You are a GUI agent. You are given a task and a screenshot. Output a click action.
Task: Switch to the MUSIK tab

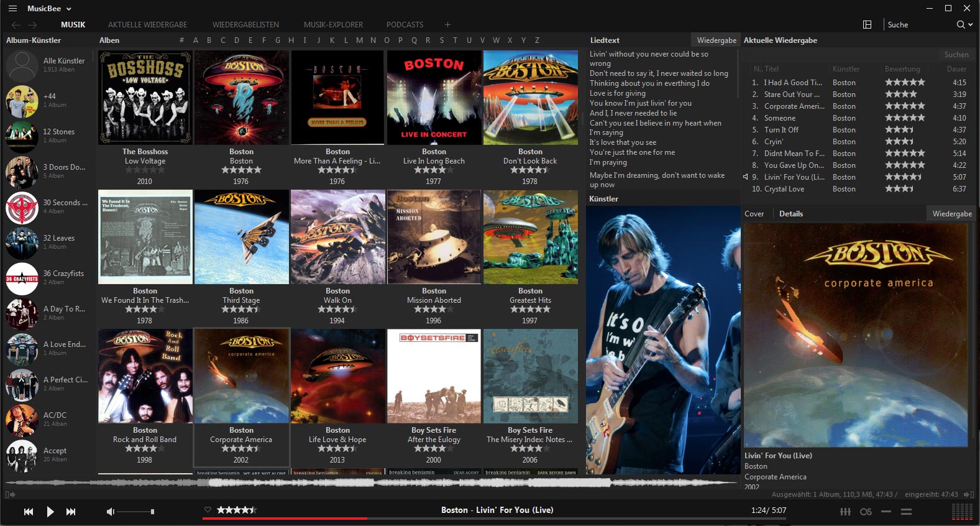click(73, 25)
